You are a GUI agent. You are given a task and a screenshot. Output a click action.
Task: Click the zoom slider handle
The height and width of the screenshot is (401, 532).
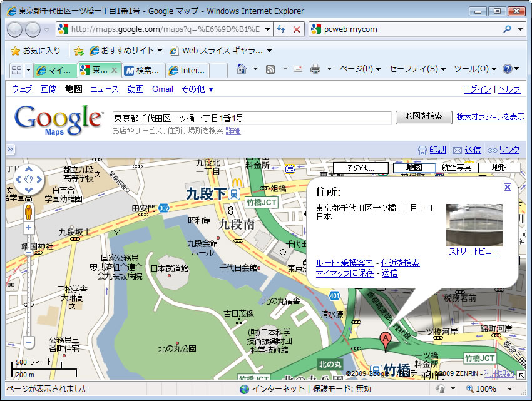29,252
